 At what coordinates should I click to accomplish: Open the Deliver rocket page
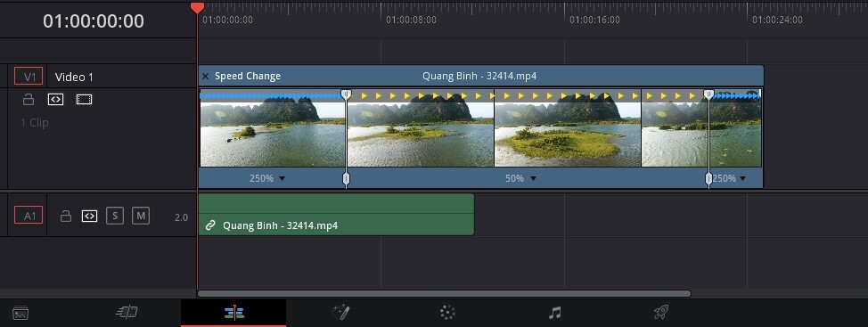click(x=661, y=313)
